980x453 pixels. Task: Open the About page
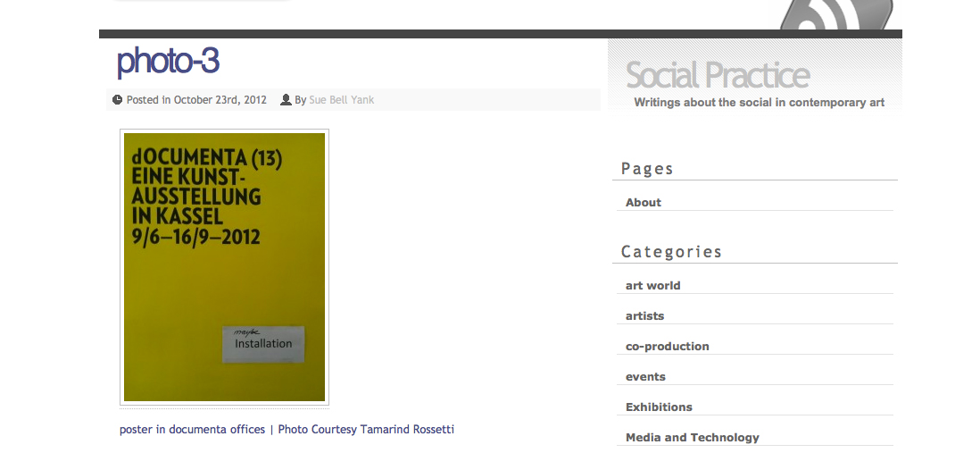click(x=644, y=202)
